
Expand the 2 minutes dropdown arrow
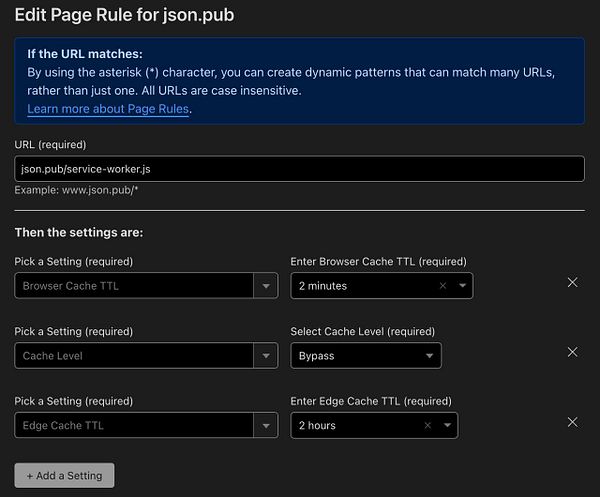pyautogui.click(x=462, y=285)
